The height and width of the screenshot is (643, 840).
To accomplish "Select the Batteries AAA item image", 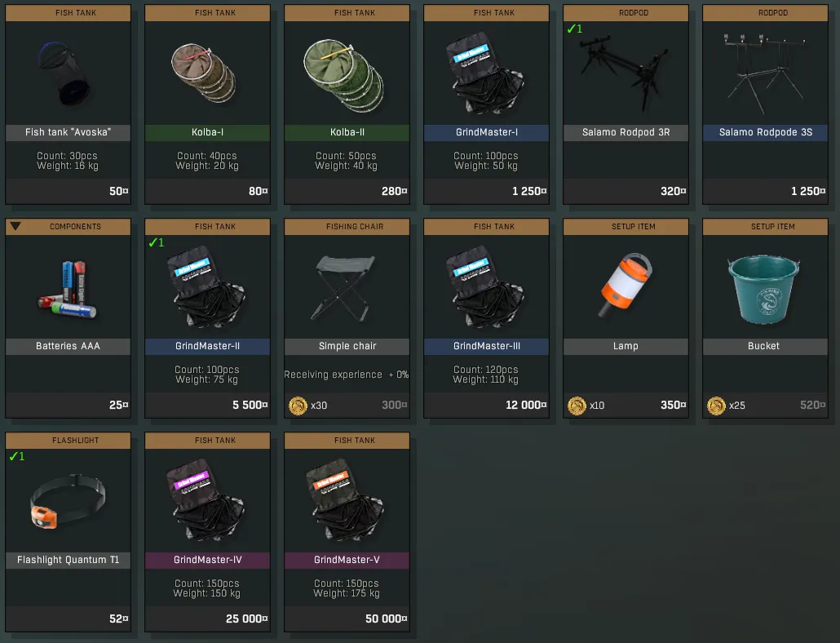I will pos(68,290).
